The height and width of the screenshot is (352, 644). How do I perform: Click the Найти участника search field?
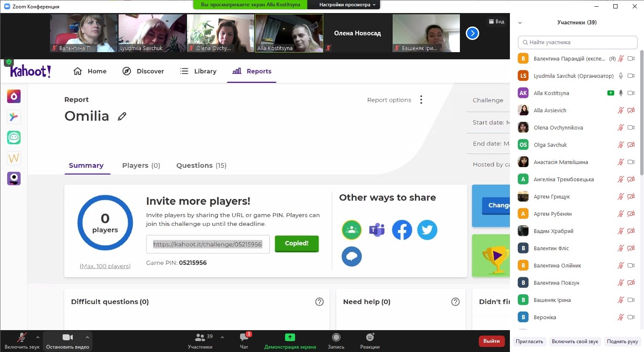[578, 42]
